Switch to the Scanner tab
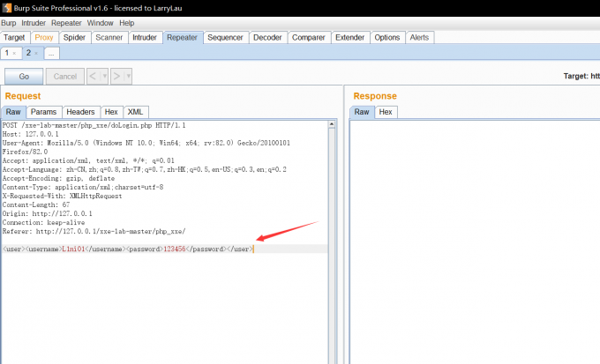This screenshot has height=364, width=600. point(109,38)
